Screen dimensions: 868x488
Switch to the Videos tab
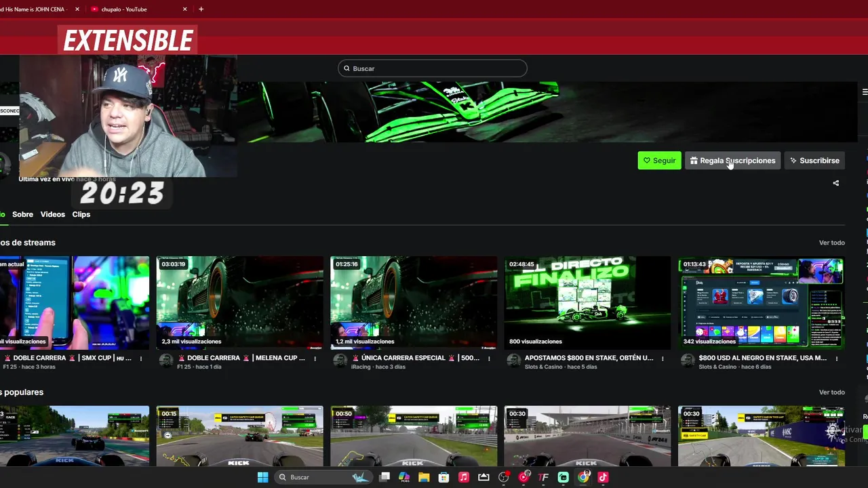(52, 214)
